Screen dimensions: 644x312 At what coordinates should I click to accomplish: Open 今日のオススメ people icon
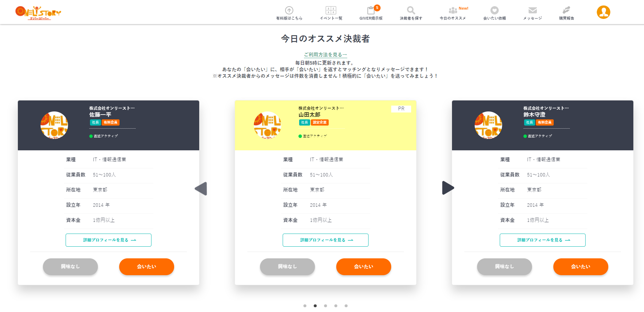coord(453,10)
